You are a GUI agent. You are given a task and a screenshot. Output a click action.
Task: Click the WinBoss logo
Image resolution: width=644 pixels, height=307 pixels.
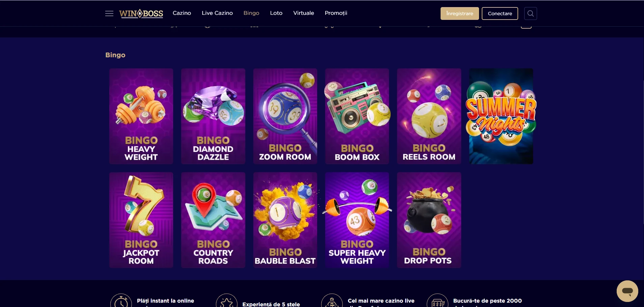141,13
